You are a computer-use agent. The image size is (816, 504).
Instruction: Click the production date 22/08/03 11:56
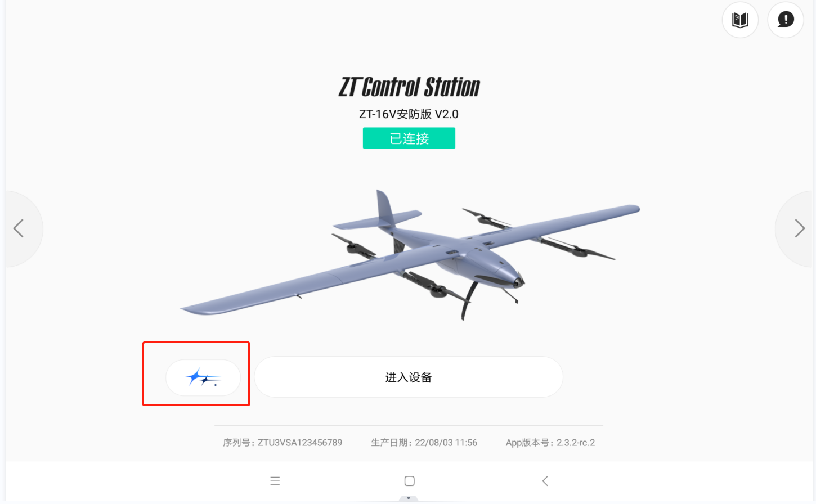coord(446,443)
